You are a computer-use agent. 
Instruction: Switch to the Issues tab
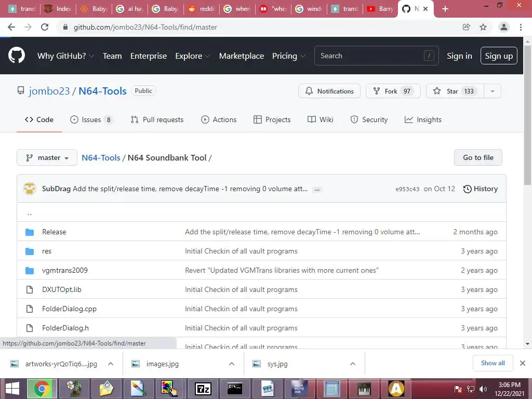[91, 120]
